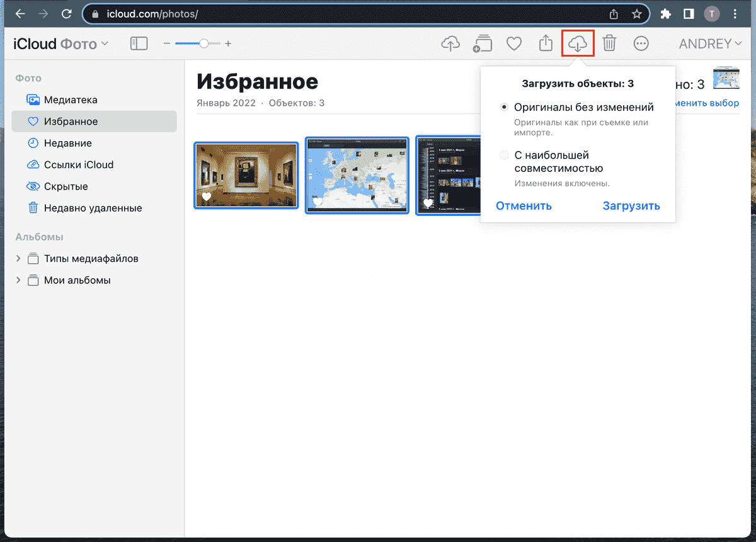The image size is (756, 542).
Task: Click the 'Загрузить' button to download
Action: (631, 206)
